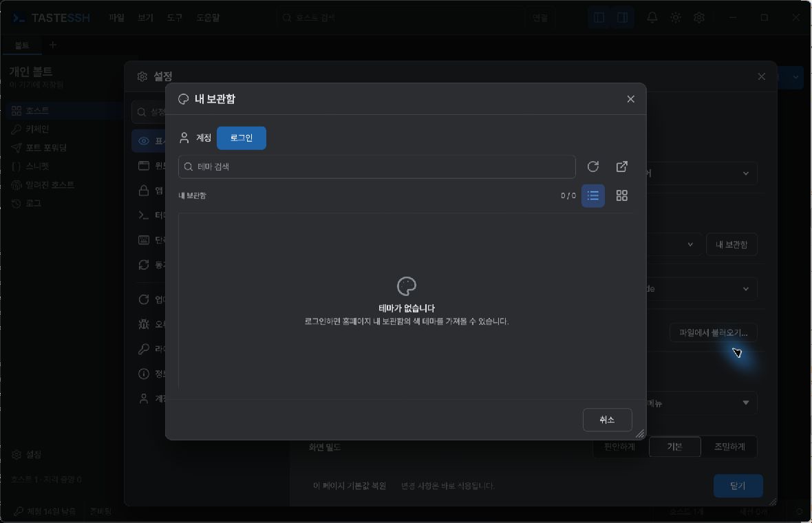Select the key icon license section in 설정
Screen dimensions: 812x523
click(144, 349)
